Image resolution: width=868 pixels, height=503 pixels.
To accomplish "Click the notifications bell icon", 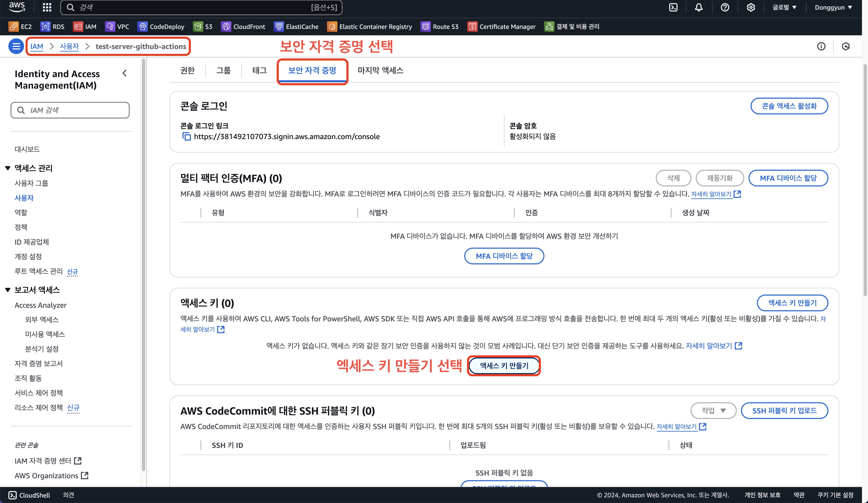I will [x=698, y=8].
